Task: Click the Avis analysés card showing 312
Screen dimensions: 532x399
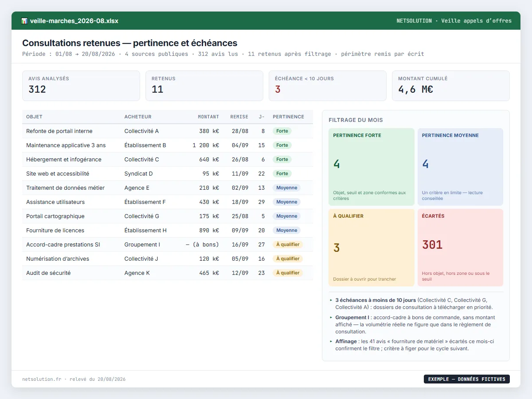Action: 81,86
